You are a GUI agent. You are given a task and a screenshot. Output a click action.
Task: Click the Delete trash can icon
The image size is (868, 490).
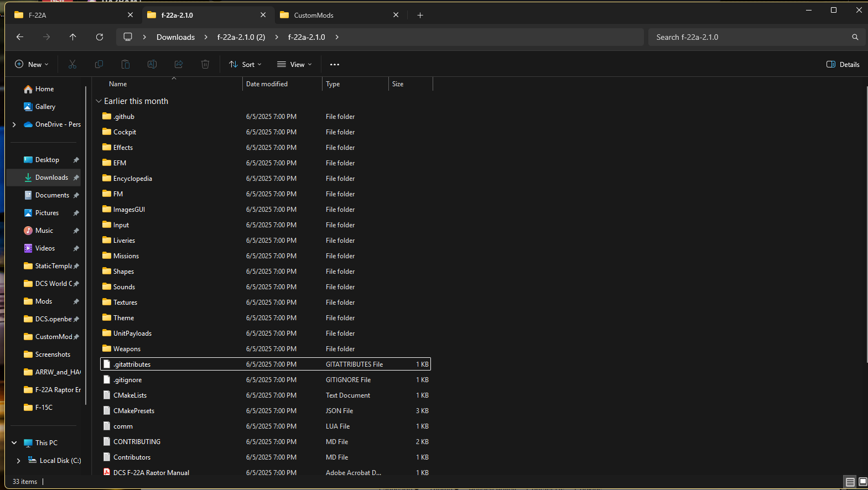(x=205, y=64)
